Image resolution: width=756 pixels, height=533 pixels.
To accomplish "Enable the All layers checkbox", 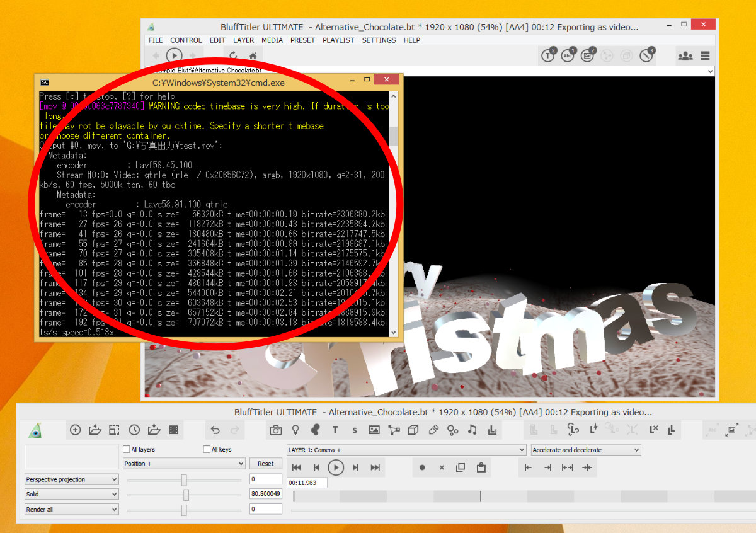I will (x=127, y=449).
